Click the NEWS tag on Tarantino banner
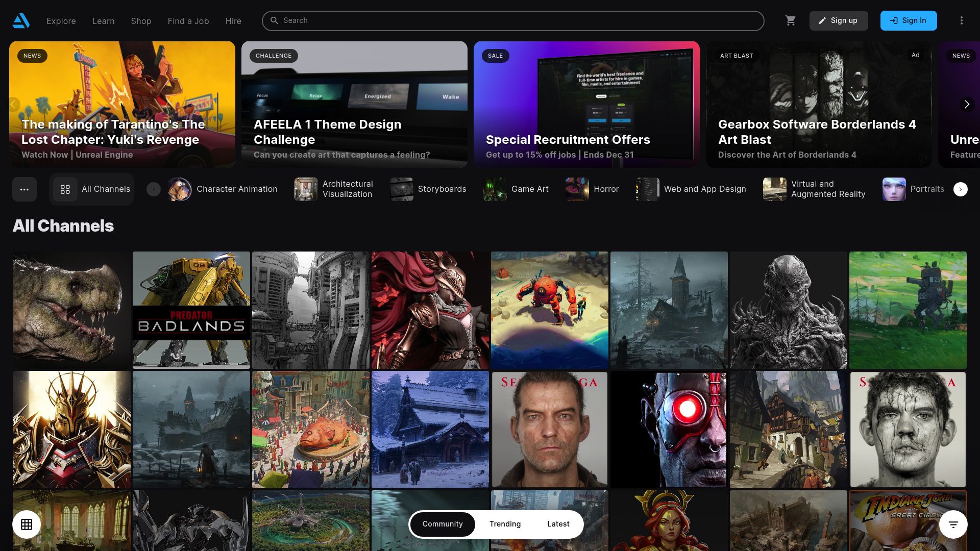Viewport: 980px width, 551px height. [32, 56]
